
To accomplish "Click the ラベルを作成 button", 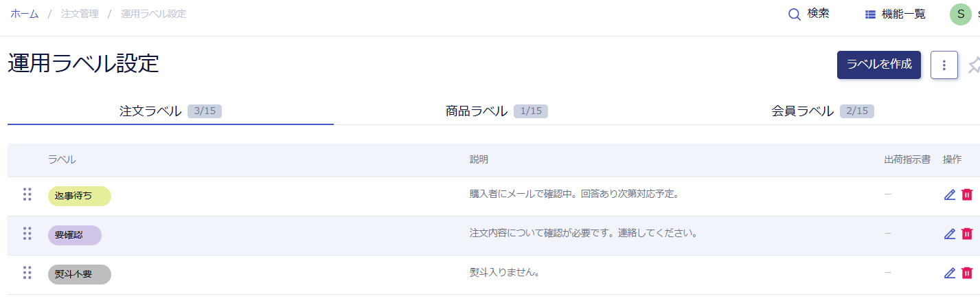I will point(879,65).
